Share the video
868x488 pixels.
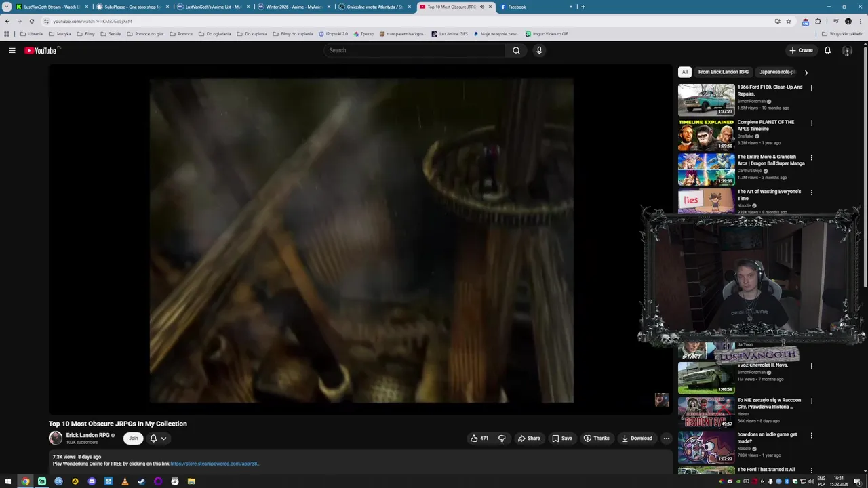pos(529,439)
